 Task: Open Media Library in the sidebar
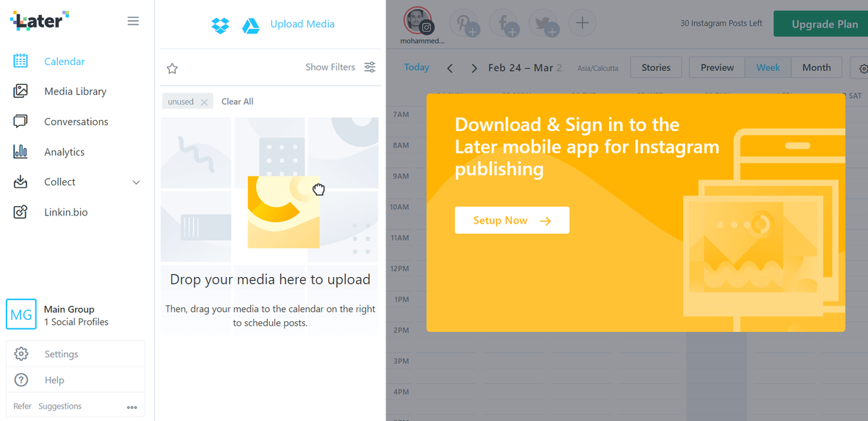[x=75, y=92]
